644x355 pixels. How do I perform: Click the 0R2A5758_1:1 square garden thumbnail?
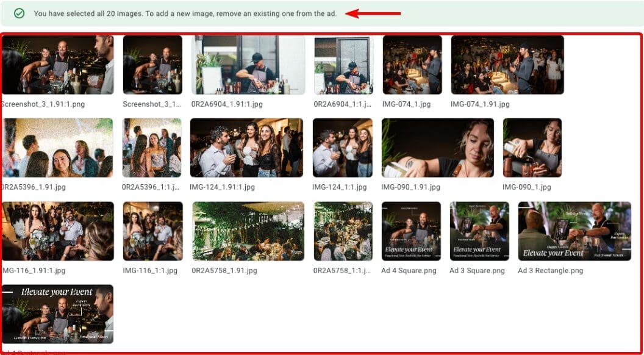pyautogui.click(x=343, y=231)
